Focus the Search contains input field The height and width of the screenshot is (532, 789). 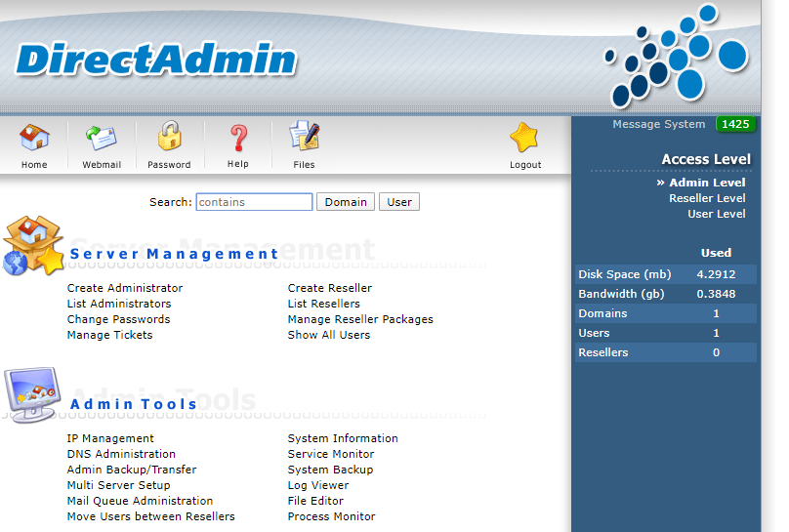click(254, 202)
